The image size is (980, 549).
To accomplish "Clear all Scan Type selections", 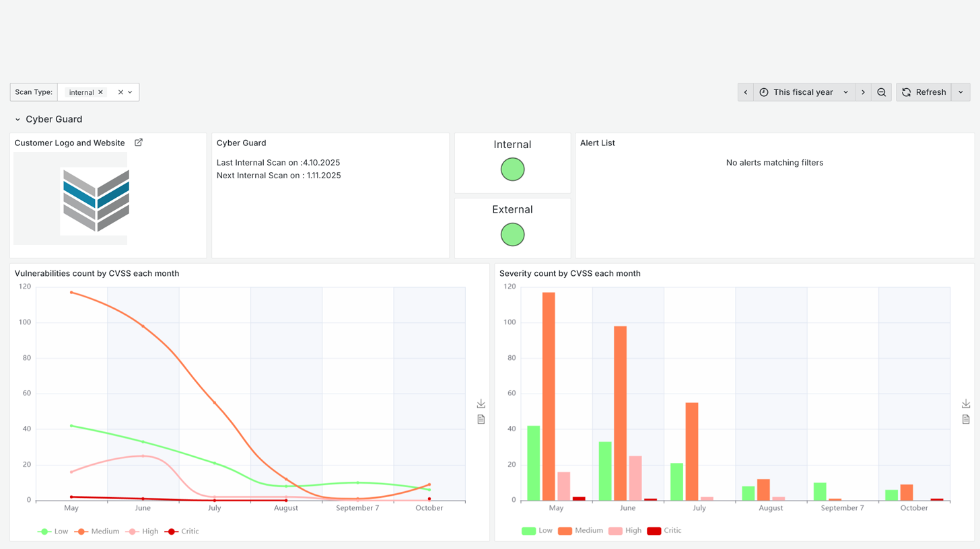I will 120,92.
